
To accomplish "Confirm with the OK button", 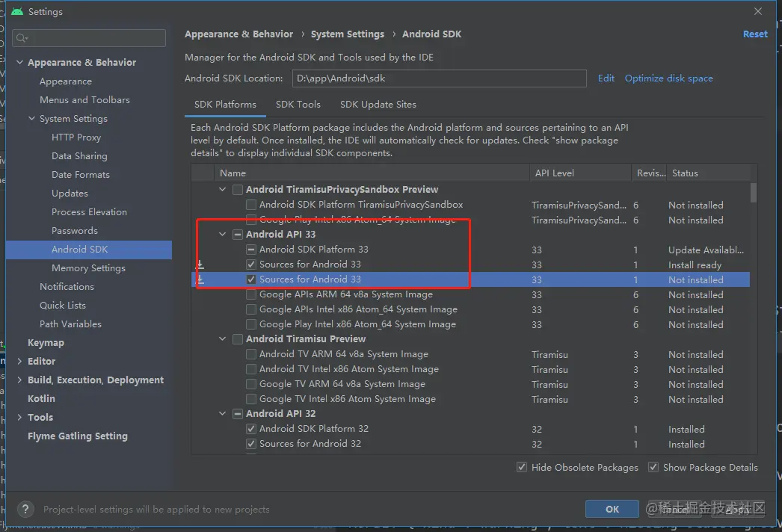I will coord(612,509).
